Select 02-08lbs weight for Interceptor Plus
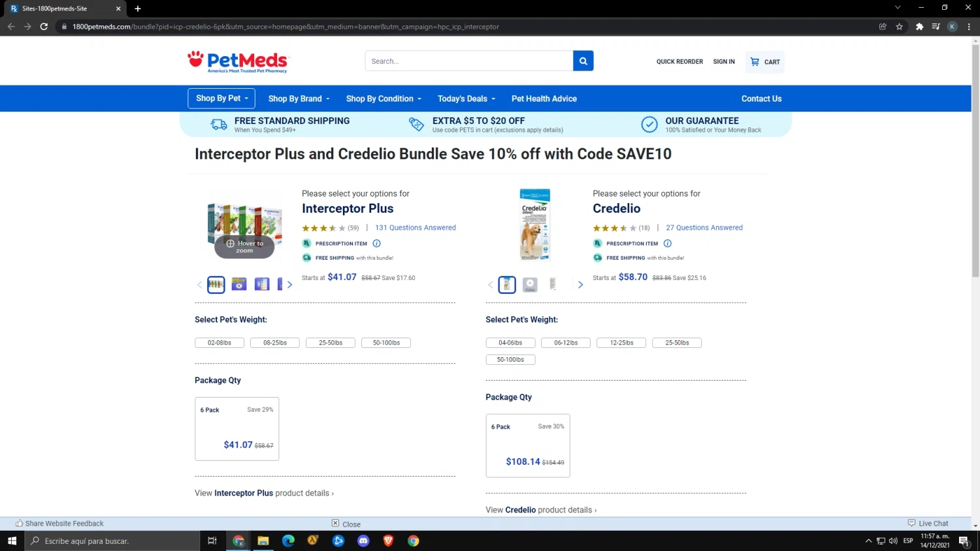980x551 pixels. tap(220, 343)
